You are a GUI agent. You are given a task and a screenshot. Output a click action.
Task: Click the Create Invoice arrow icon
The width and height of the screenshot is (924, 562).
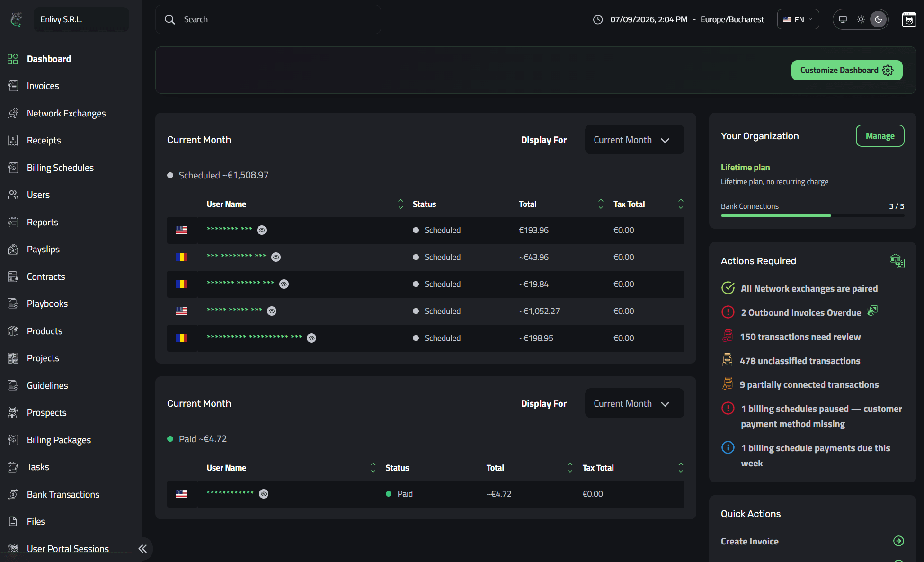click(x=898, y=541)
